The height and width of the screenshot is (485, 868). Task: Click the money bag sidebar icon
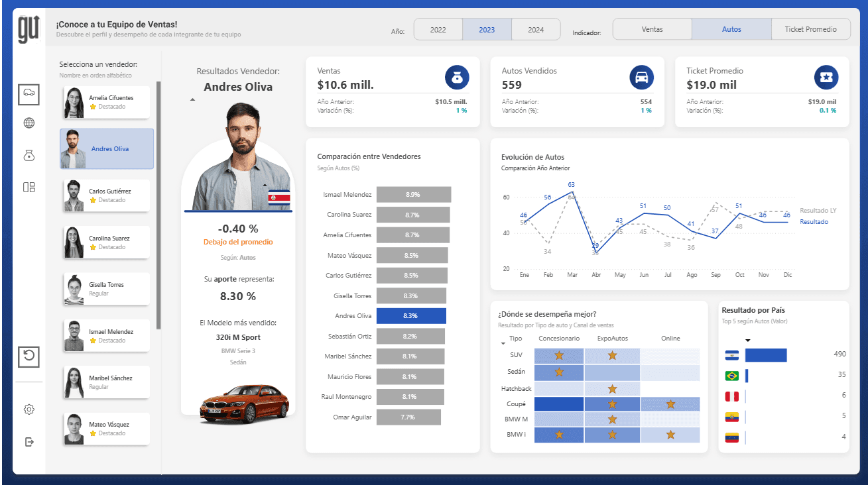29,155
